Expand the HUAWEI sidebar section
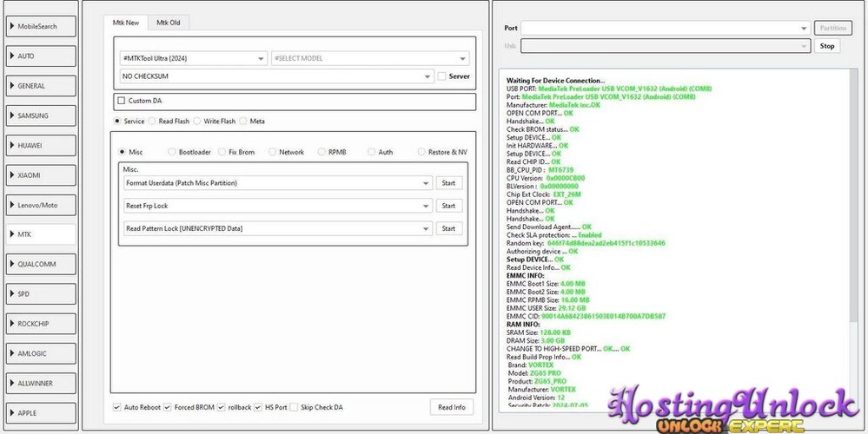The image size is (868, 434). [41, 146]
